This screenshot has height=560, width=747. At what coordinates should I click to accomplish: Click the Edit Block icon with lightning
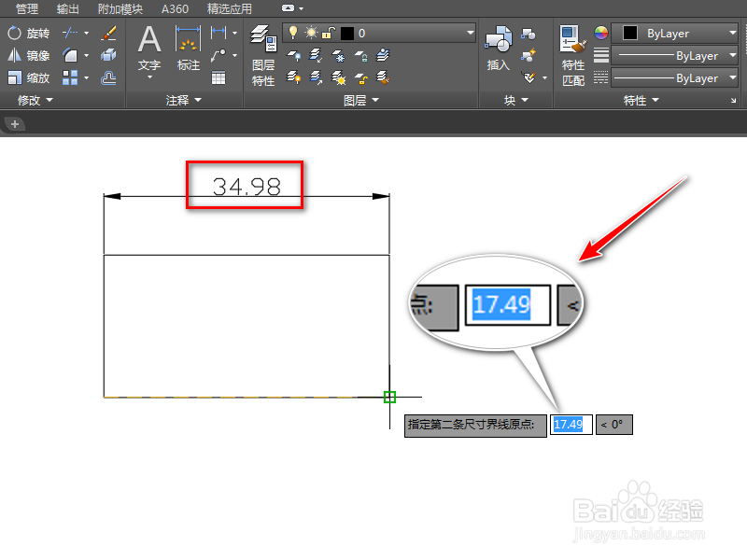coord(529,56)
